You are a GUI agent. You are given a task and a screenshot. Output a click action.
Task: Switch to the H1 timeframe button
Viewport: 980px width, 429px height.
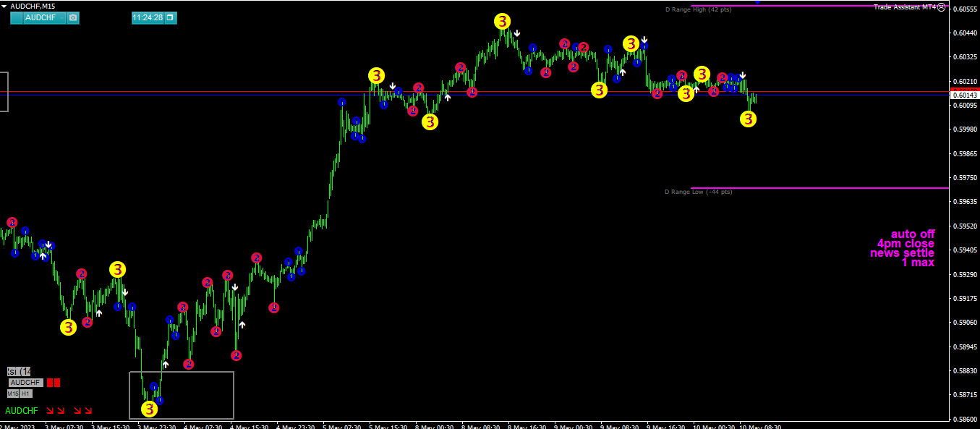pos(26,394)
